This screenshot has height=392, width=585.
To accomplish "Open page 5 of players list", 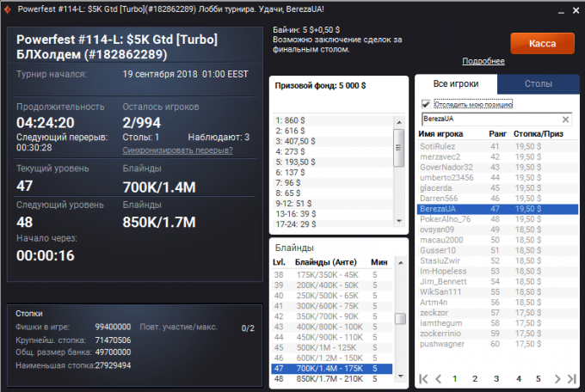I will click(538, 379).
